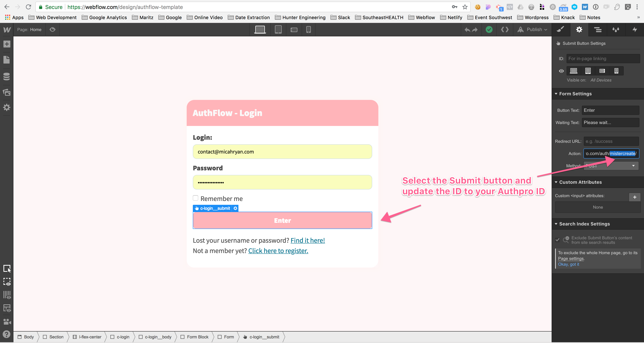
Task: Toggle tablet visibility for submit button
Action: tap(588, 71)
